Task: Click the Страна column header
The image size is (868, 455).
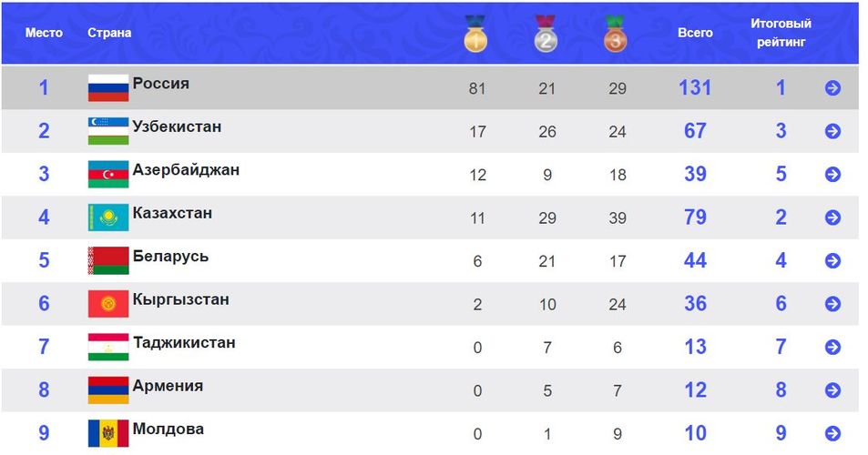Action: pyautogui.click(x=109, y=33)
